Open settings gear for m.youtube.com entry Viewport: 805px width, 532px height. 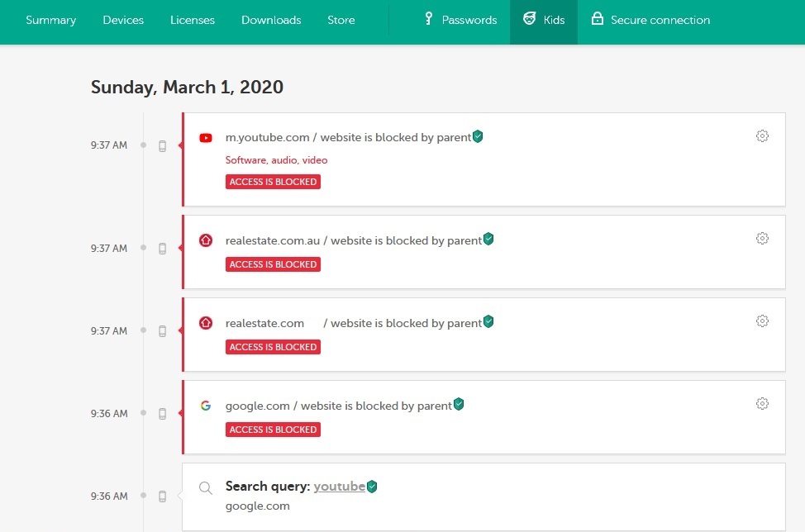[762, 136]
